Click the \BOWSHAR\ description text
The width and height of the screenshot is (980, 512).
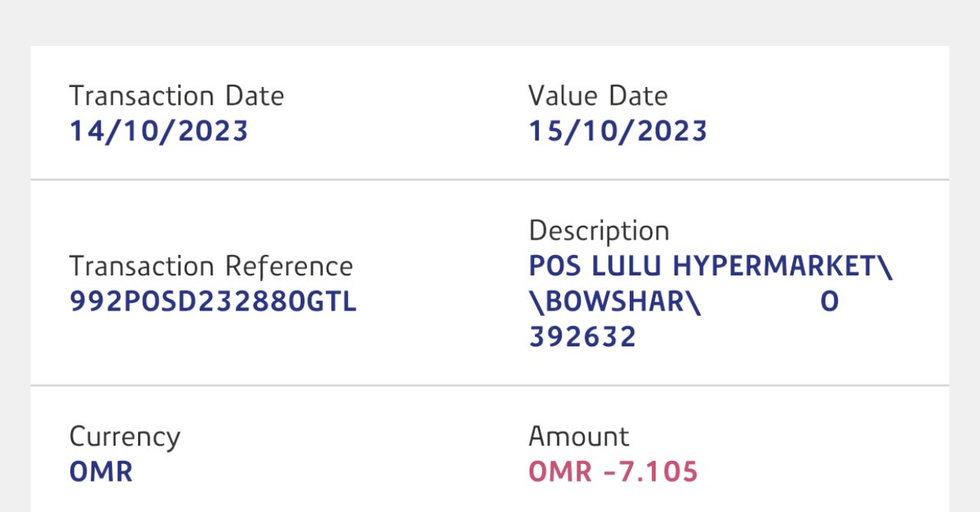tap(614, 302)
